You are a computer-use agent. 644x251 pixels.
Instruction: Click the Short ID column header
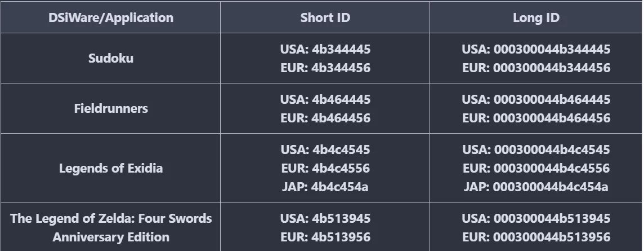[x=325, y=17]
